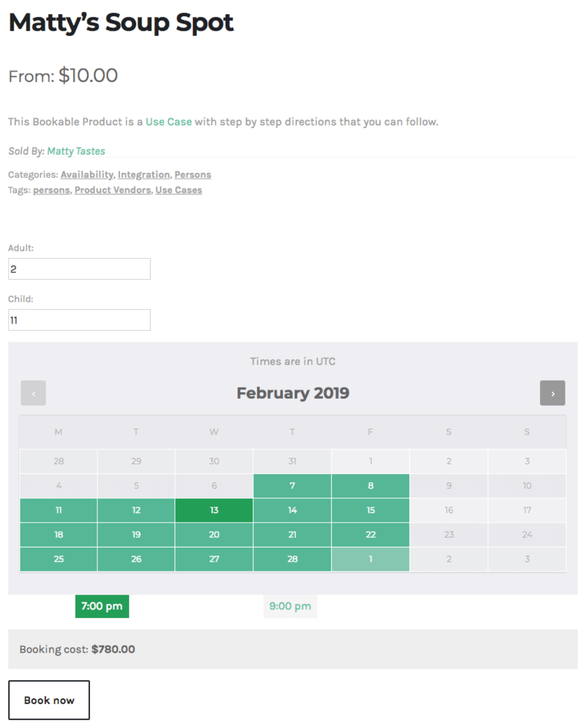
Task: Select the 7:00 pm time slot
Action: [102, 606]
